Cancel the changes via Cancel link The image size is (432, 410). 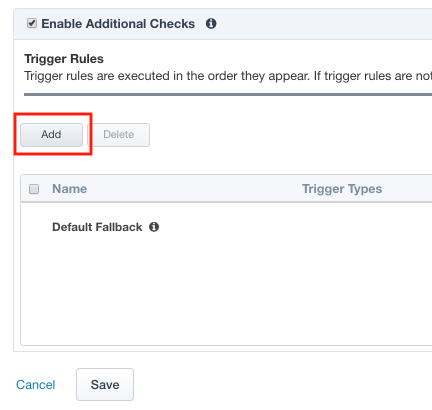pyautogui.click(x=36, y=385)
